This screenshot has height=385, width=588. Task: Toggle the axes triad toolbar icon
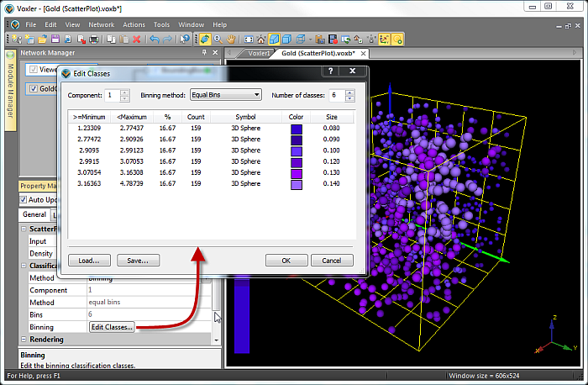384,39
